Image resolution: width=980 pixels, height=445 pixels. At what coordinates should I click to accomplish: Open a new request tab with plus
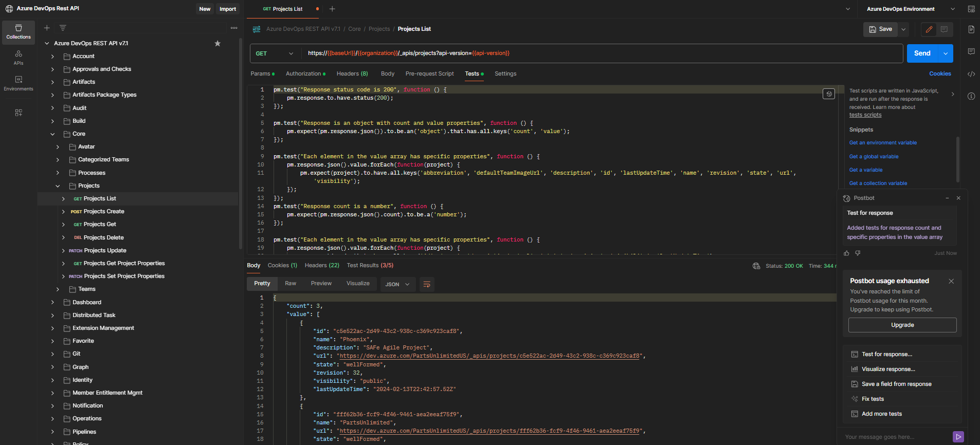point(332,9)
